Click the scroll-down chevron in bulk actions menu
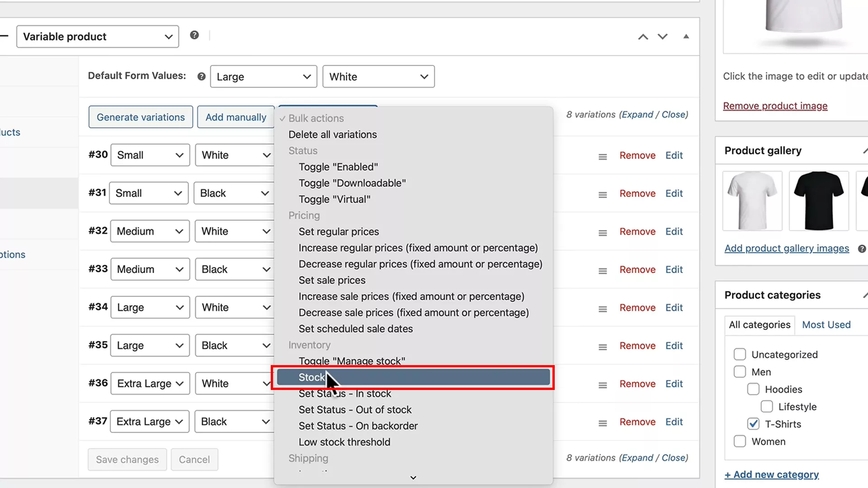Screen dimensions: 868x488 point(412,477)
